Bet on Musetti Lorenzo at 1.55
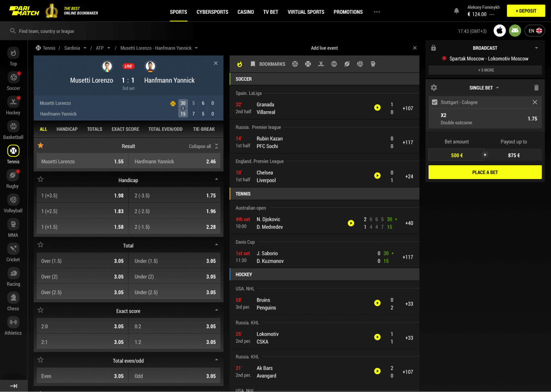The height and width of the screenshot is (392, 551). 82,162
